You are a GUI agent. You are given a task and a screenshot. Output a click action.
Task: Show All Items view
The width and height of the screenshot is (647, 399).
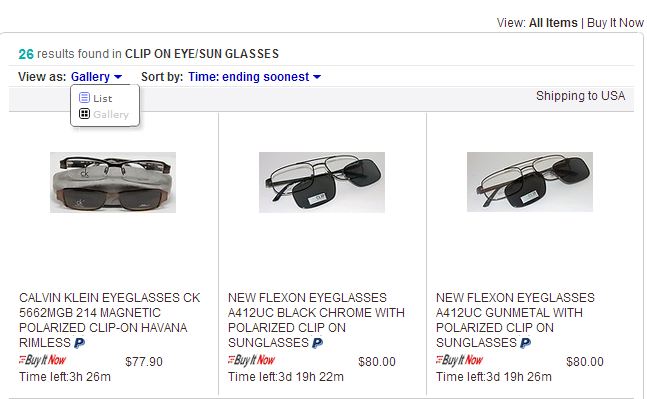(553, 23)
